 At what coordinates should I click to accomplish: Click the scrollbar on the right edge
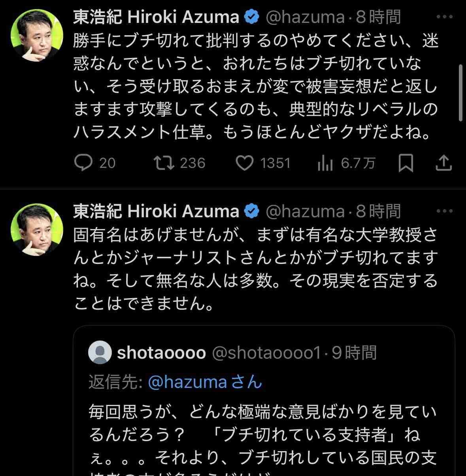point(460,93)
